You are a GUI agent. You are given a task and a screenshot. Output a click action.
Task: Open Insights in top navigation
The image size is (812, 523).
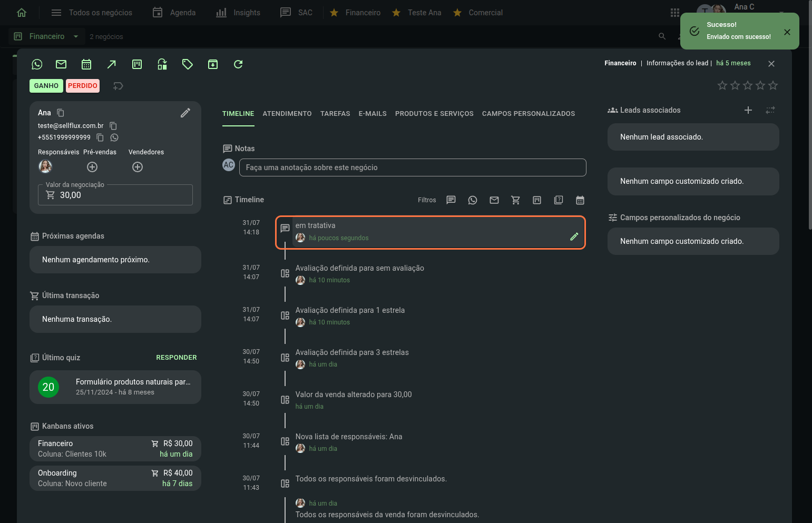[238, 13]
